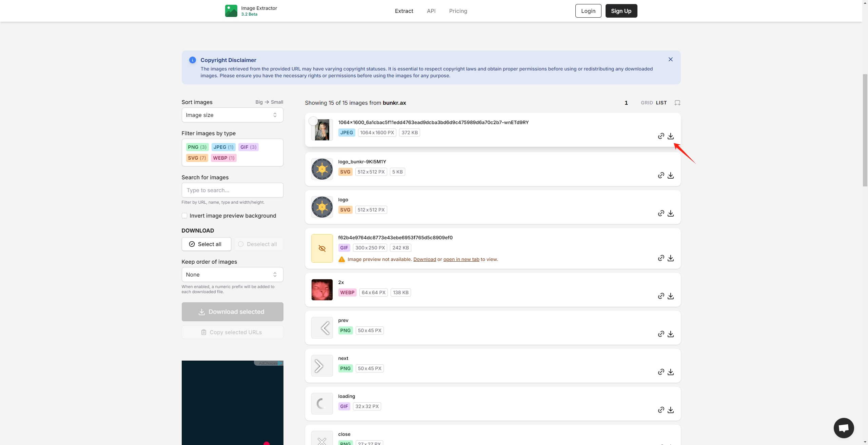The width and height of the screenshot is (868, 445).
Task: Click the Download selected button
Action: click(x=232, y=311)
